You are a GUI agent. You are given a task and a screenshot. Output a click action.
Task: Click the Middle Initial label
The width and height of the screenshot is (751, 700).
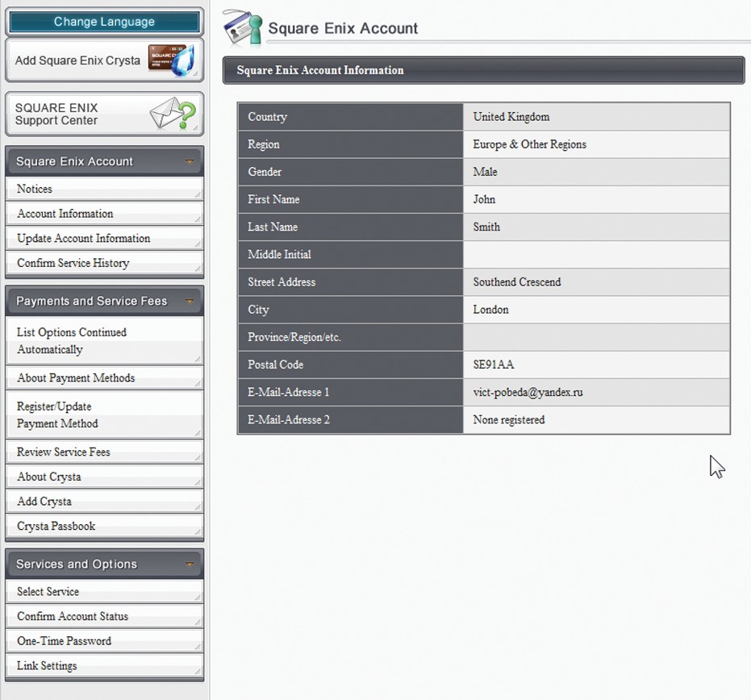(279, 254)
